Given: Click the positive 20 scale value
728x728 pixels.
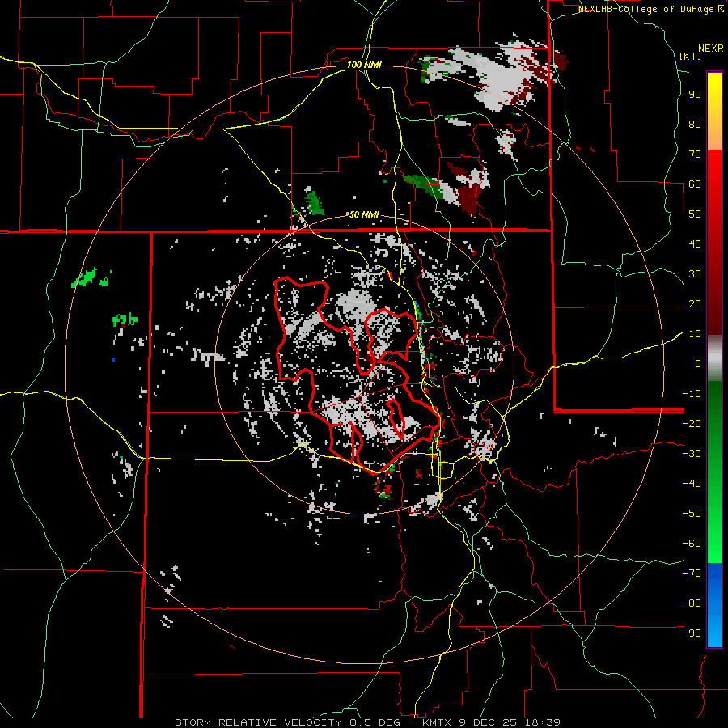Looking at the screenshot, I should coord(695,303).
